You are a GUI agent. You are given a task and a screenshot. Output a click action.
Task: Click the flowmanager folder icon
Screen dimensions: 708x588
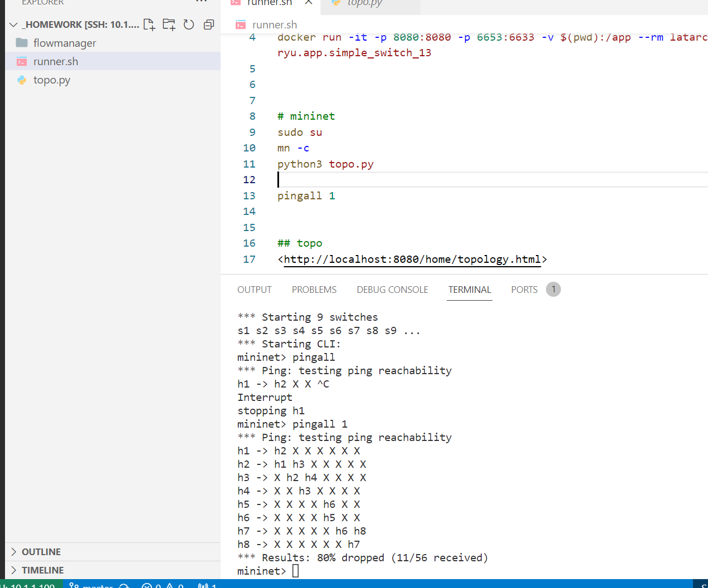pyautogui.click(x=22, y=43)
